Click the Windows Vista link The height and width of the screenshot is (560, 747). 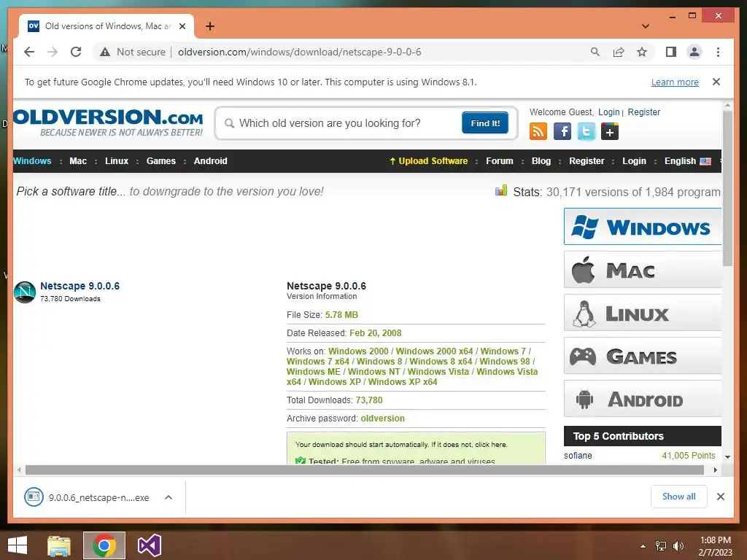click(438, 371)
